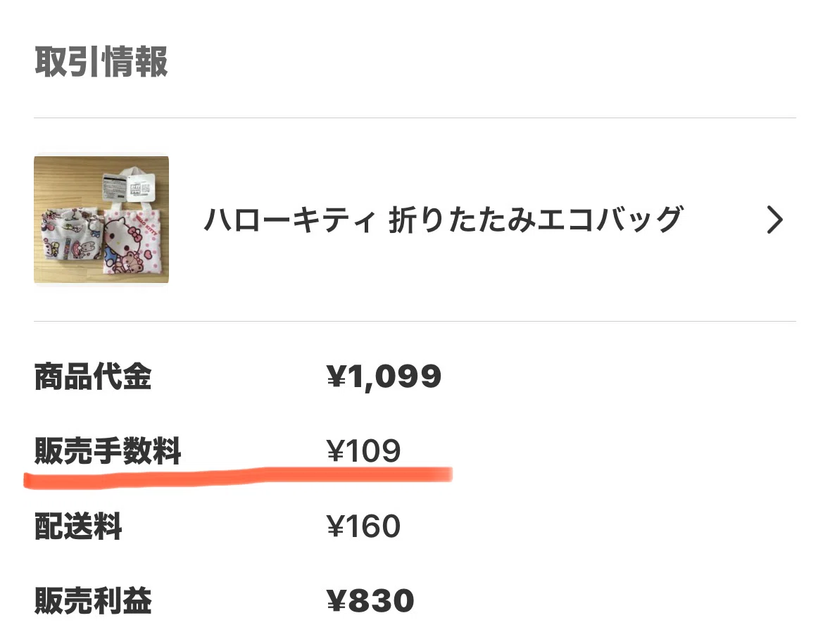Click the 配送料 label
The height and width of the screenshot is (644, 830).
coord(78,526)
